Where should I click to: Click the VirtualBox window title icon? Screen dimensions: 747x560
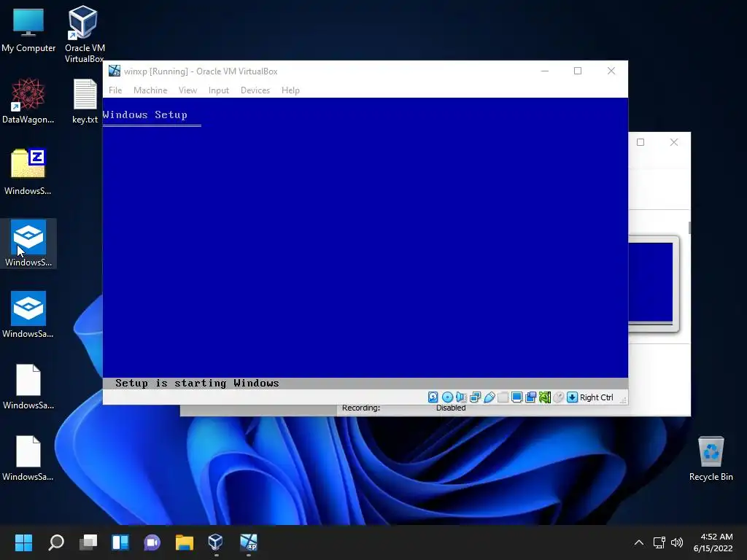click(115, 71)
